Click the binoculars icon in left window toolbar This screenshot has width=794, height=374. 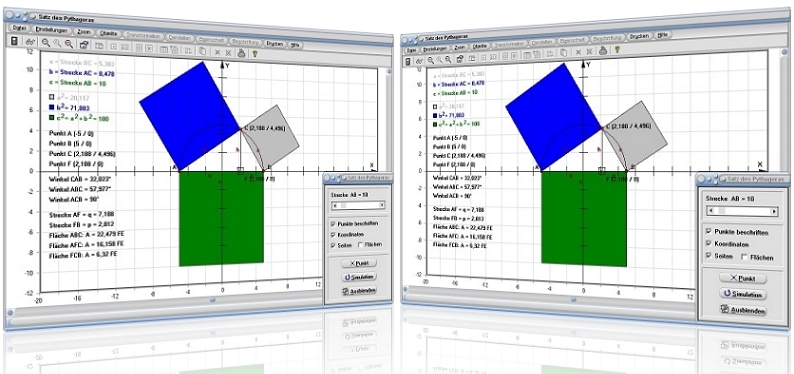click(30, 42)
